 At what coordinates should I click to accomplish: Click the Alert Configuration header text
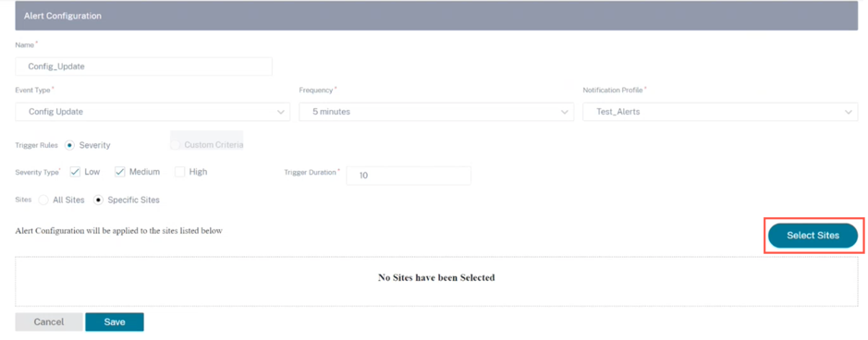point(63,16)
